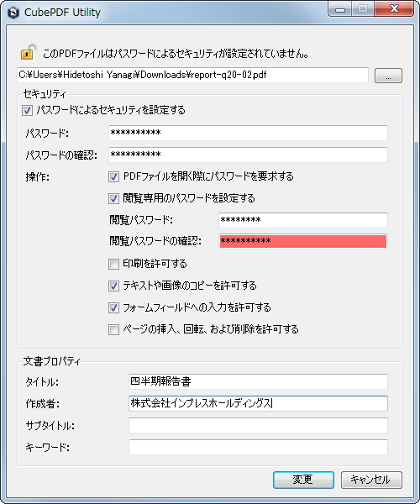The height and width of the screenshot is (504, 420).
Task: Click the password-not-set status message text
Action: pyautogui.click(x=176, y=54)
